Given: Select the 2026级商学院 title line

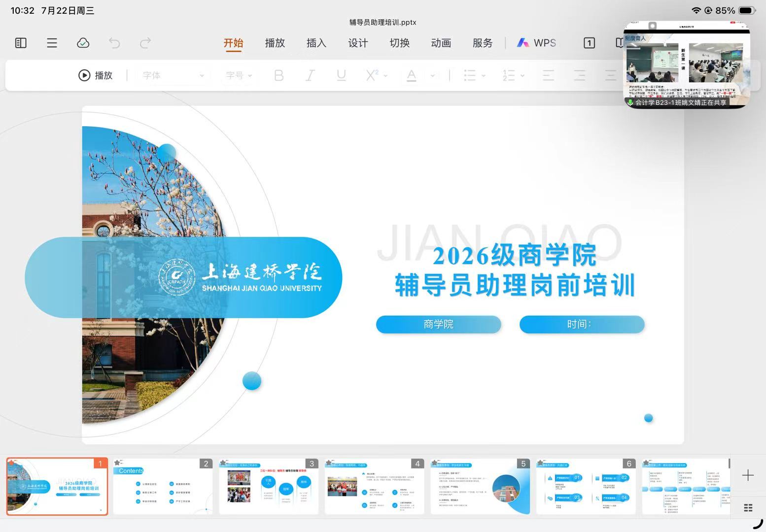Looking at the screenshot, I should pyautogui.click(x=515, y=255).
